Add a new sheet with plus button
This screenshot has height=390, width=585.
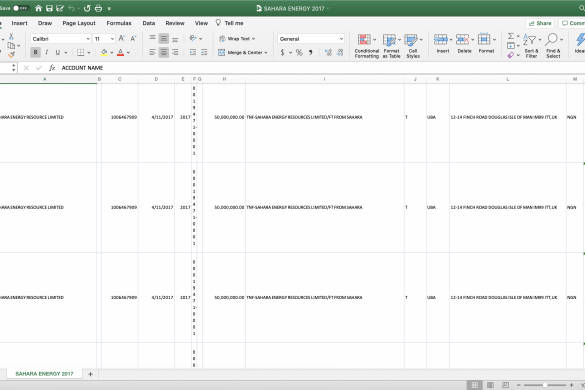tap(90, 374)
